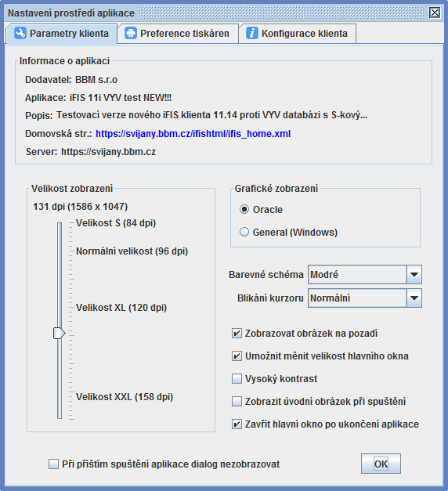448x491 pixels.
Task: Open the Preference tiskáren tab
Action: [x=178, y=34]
